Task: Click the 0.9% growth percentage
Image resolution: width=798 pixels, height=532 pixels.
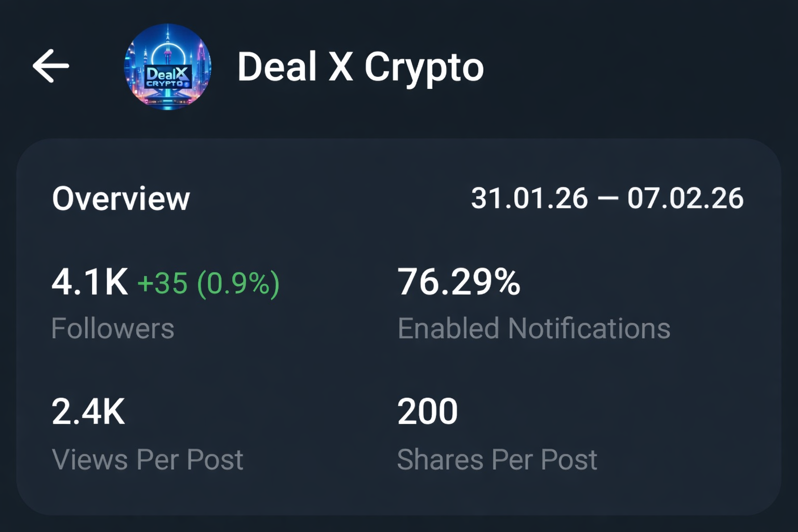Action: pos(240,283)
